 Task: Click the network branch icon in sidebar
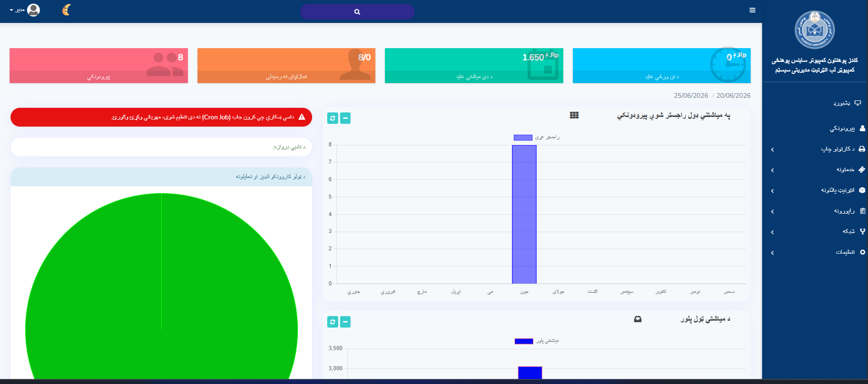[x=863, y=232]
